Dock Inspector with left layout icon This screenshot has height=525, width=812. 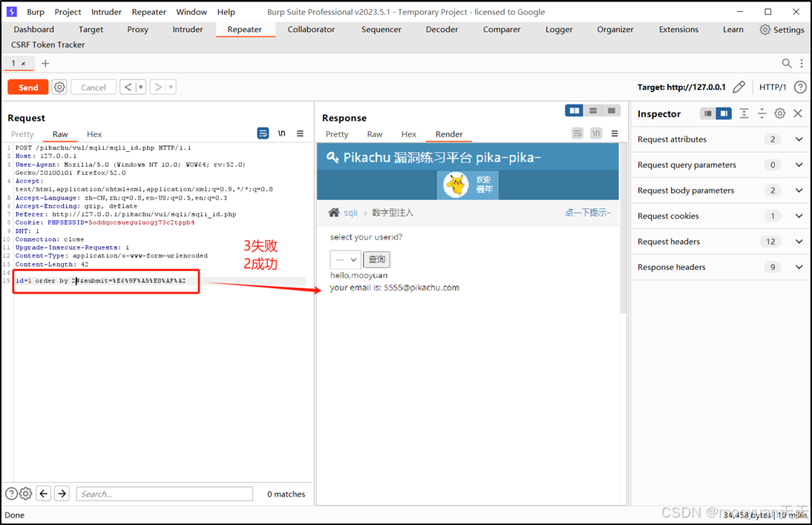pyautogui.click(x=708, y=113)
